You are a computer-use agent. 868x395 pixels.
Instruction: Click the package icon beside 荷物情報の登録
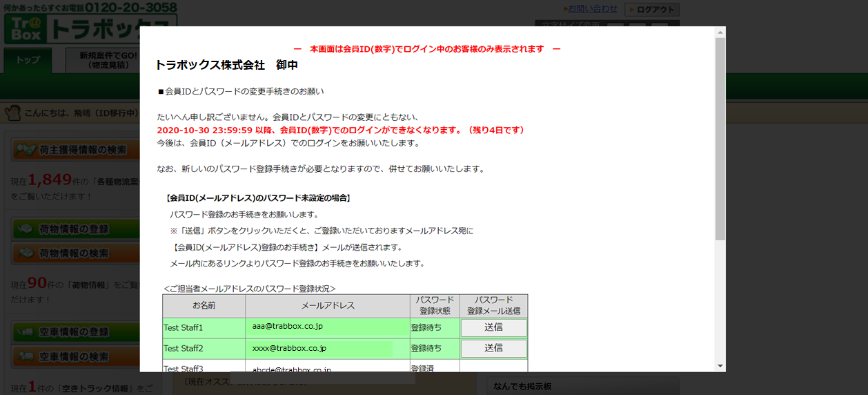click(x=26, y=229)
